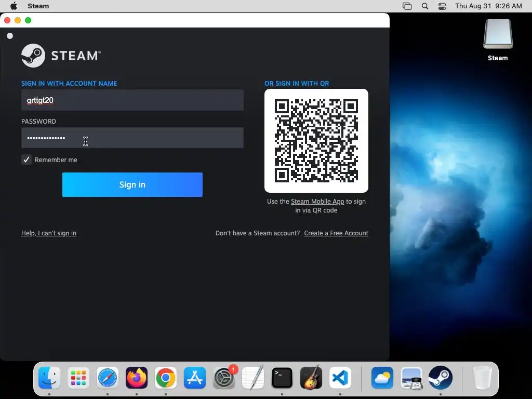Open Preview from the dock
Viewport: 532px width, 399px height.
(x=411, y=378)
